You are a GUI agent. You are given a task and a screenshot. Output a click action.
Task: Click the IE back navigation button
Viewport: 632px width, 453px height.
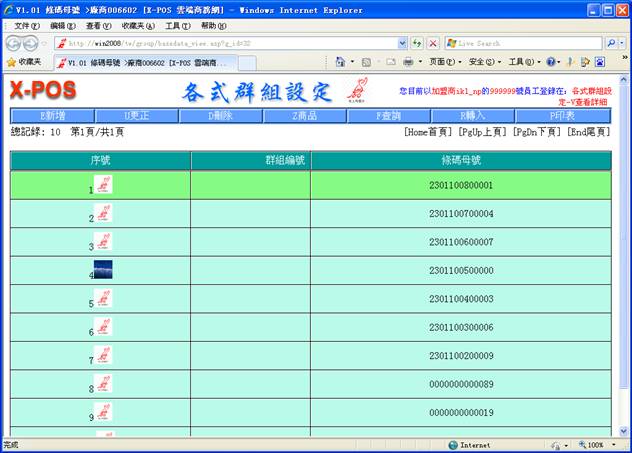click(14, 44)
